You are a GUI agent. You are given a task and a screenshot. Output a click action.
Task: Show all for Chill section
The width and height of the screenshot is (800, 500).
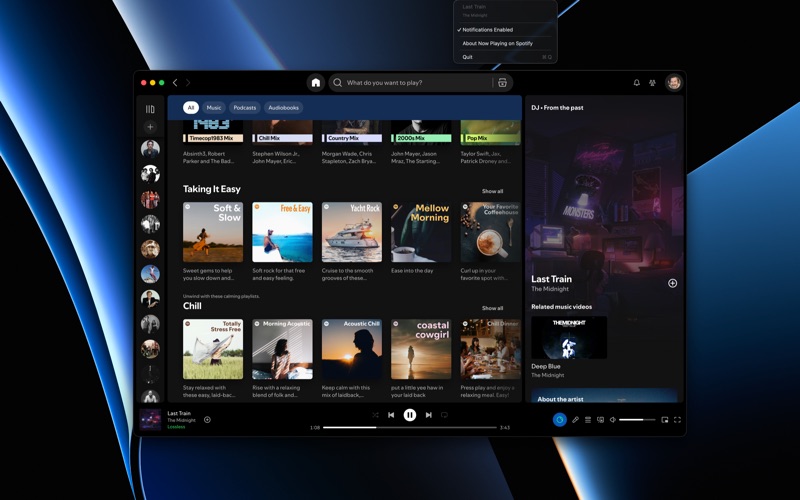click(492, 308)
